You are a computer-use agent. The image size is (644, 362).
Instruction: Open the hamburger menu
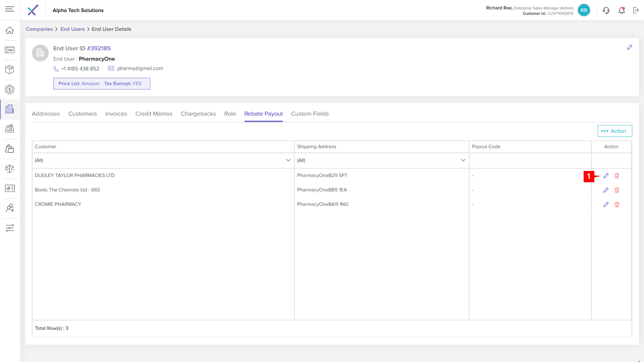pos(10,9)
